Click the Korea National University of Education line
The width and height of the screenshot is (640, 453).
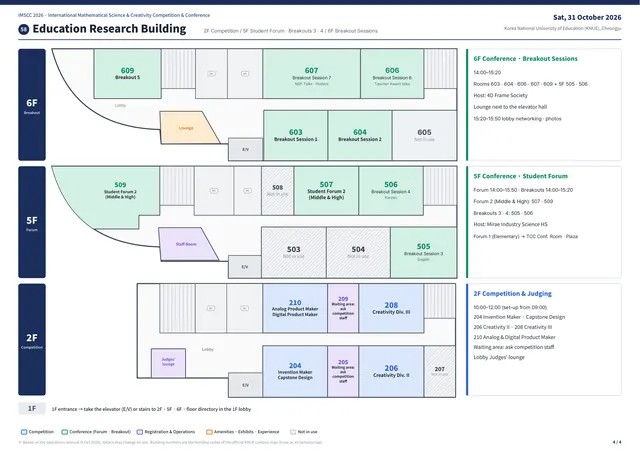pyautogui.click(x=562, y=28)
